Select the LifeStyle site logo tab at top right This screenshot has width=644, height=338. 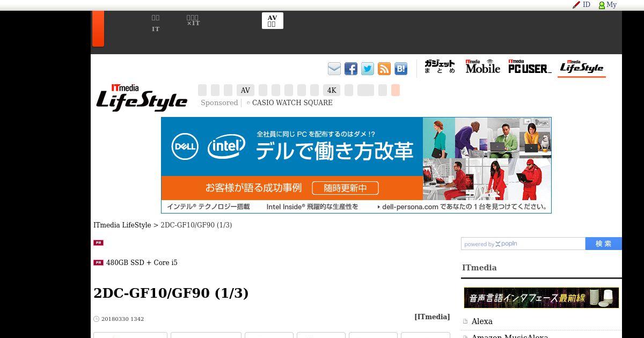[x=582, y=67]
